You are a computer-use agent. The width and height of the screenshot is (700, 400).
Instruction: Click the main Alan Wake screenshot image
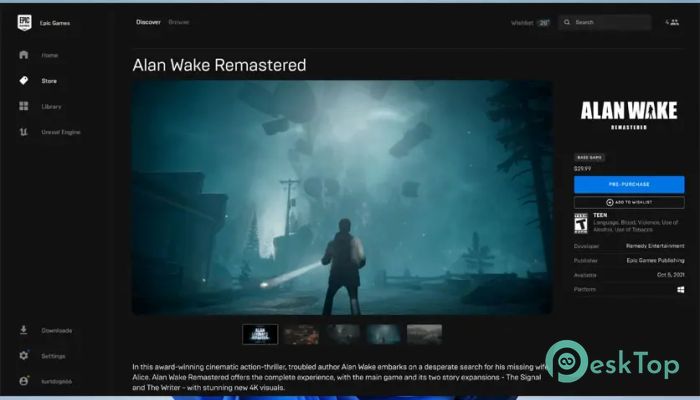pos(342,197)
